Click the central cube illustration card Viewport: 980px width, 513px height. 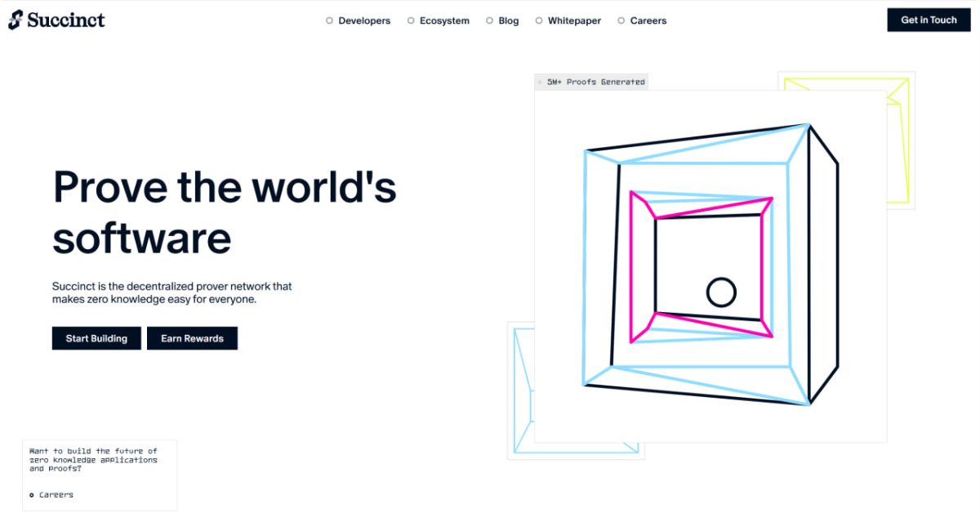(710, 266)
